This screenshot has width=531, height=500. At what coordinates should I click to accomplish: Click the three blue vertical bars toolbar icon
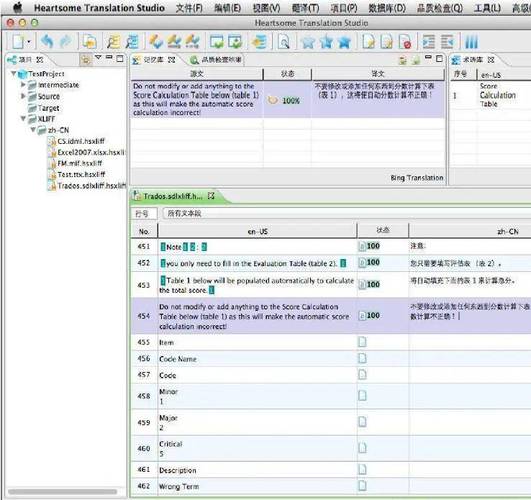point(471,42)
